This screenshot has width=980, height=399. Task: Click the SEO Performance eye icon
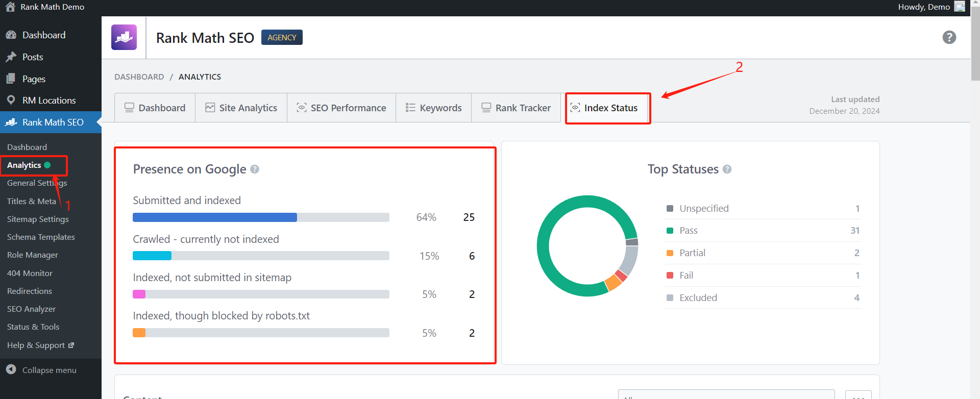302,108
